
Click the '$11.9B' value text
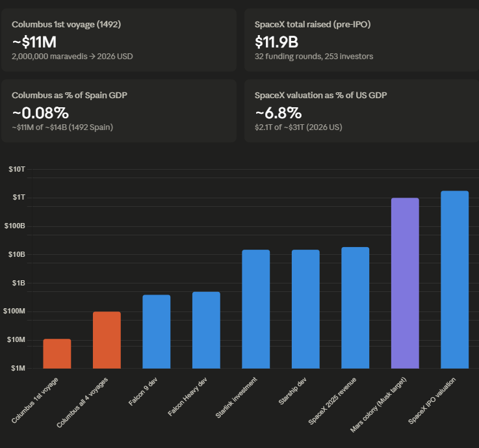(x=276, y=42)
